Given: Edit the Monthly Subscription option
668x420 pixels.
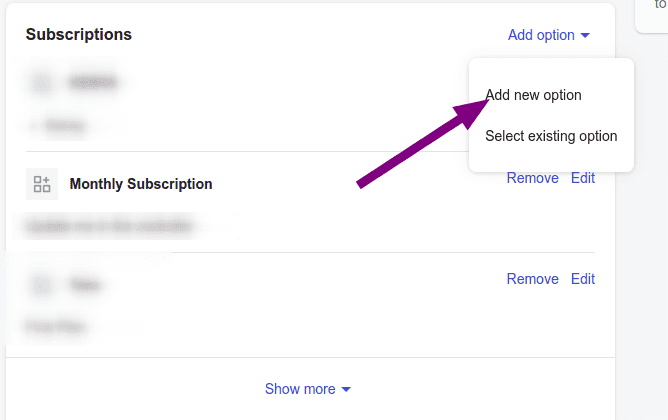Looking at the screenshot, I should 582,178.
